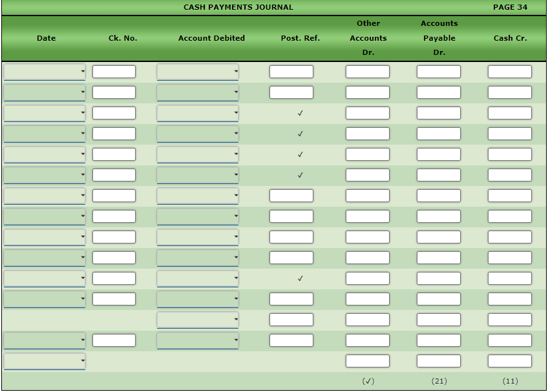Click the 'PAGE 34' label
The height and width of the screenshot is (392, 548).
tap(510, 7)
